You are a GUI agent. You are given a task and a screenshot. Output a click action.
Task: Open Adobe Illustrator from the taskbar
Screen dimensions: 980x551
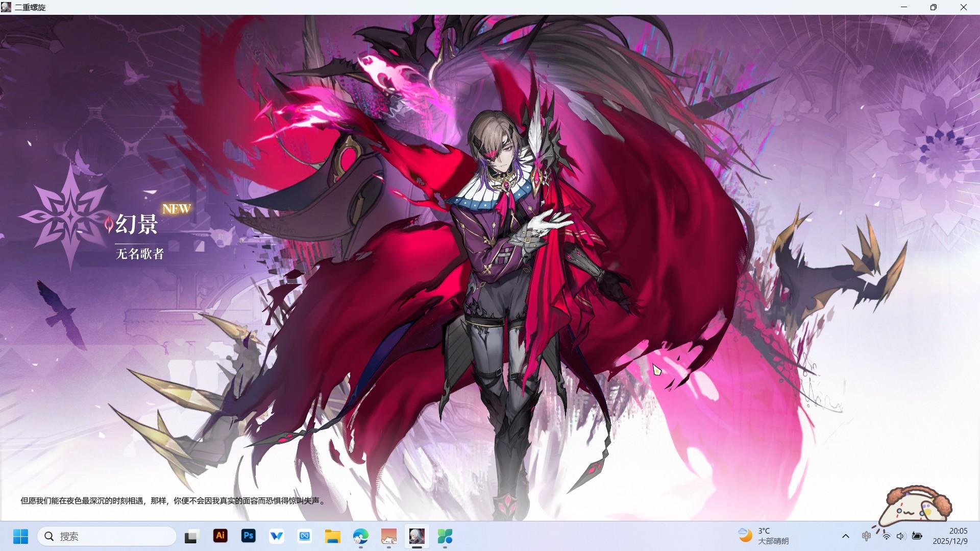(220, 536)
